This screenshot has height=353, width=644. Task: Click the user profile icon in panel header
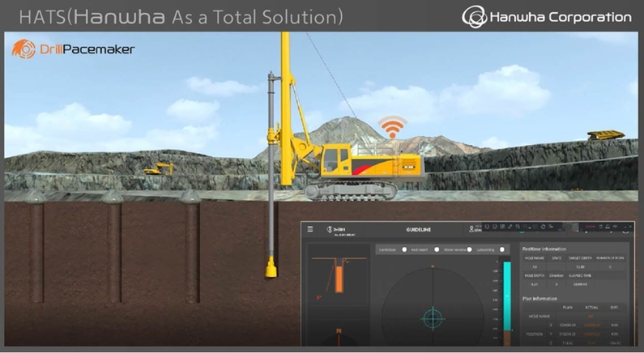pyautogui.click(x=471, y=229)
